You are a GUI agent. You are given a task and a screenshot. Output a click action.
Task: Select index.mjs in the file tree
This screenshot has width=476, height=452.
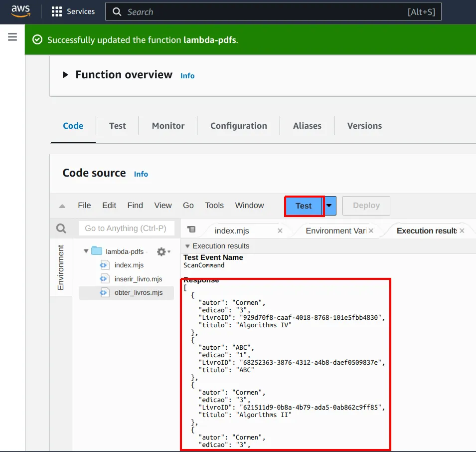point(129,265)
